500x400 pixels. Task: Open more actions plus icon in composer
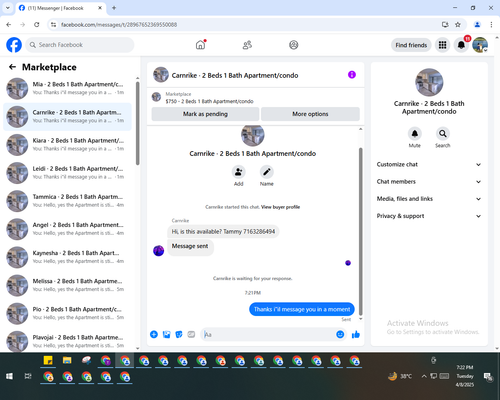click(154, 334)
